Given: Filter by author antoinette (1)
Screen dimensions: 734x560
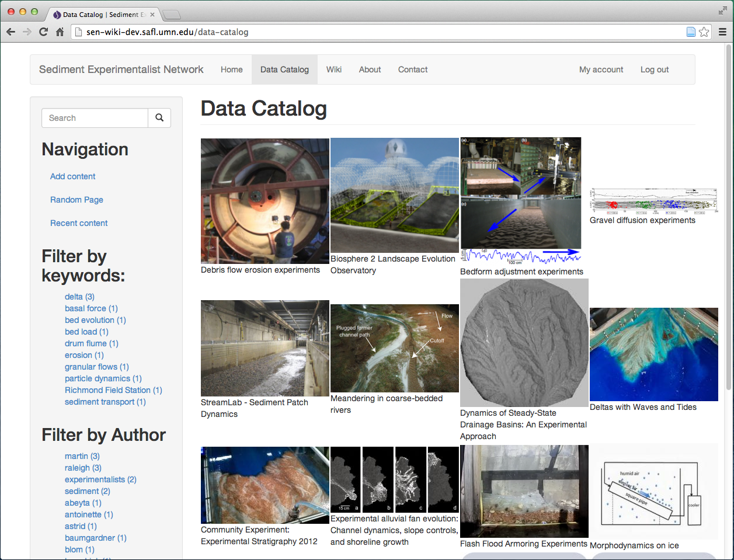Looking at the screenshot, I should coord(89,514).
